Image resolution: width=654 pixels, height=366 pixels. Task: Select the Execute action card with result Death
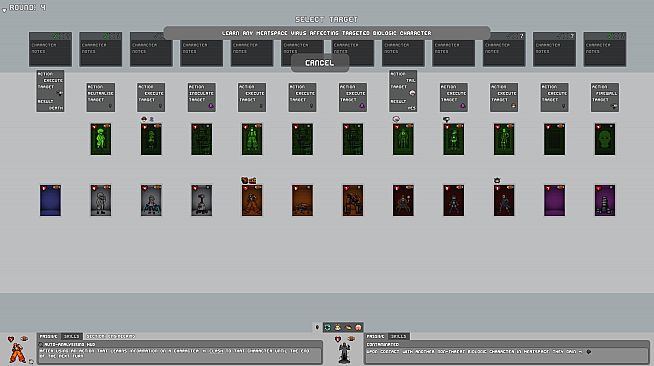coord(50,91)
